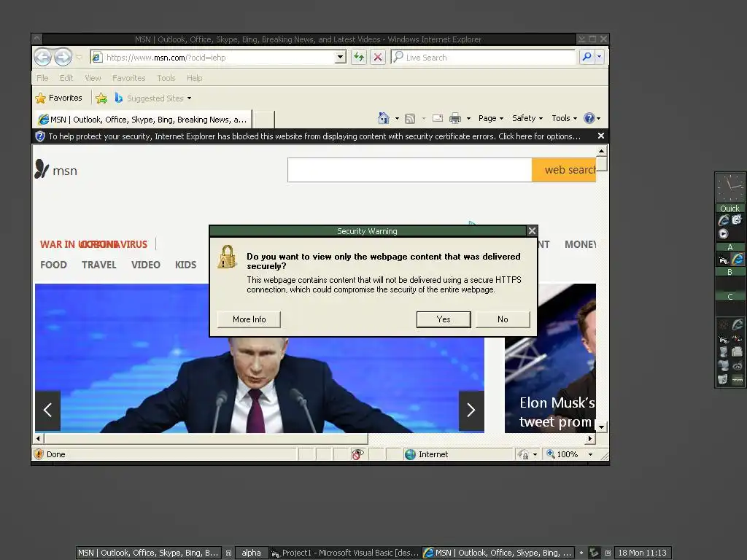Click the MSN web search text box

tap(410, 170)
